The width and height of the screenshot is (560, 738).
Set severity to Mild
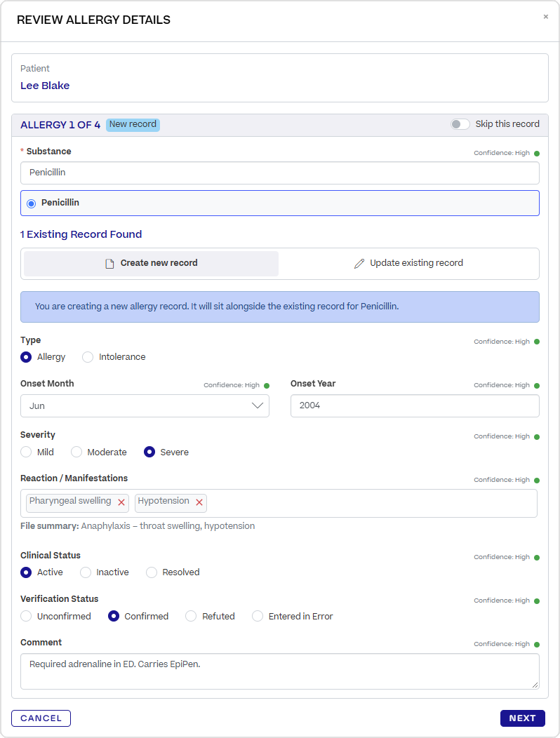click(x=26, y=452)
